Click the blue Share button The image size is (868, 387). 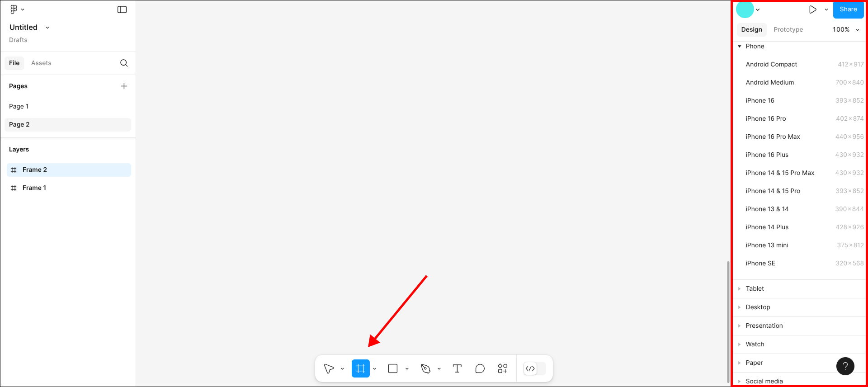(848, 9)
